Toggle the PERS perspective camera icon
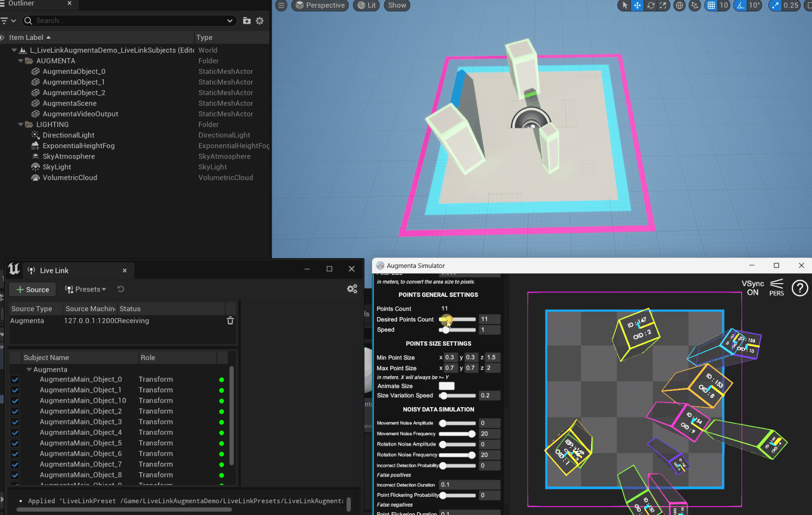The image size is (812, 515). (777, 288)
